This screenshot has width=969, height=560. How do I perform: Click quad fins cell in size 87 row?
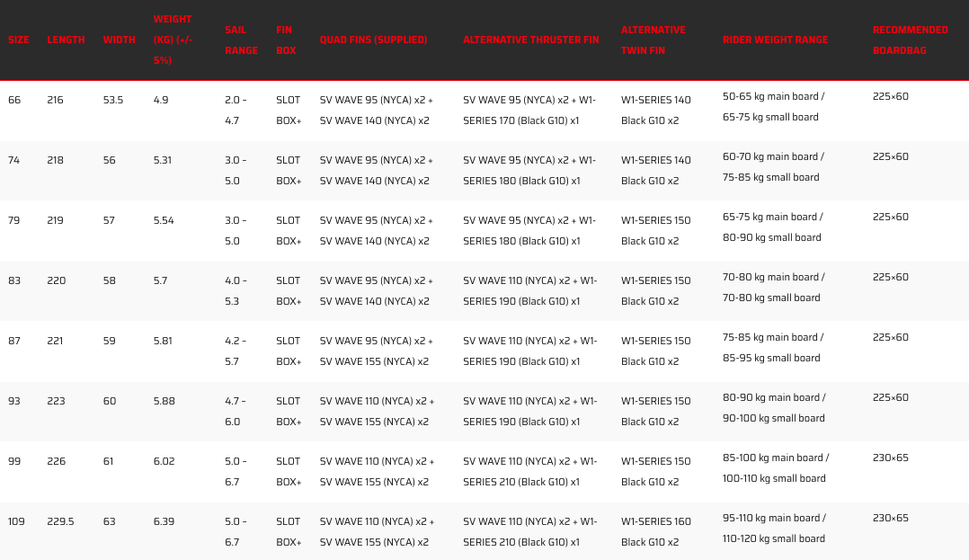pos(377,351)
